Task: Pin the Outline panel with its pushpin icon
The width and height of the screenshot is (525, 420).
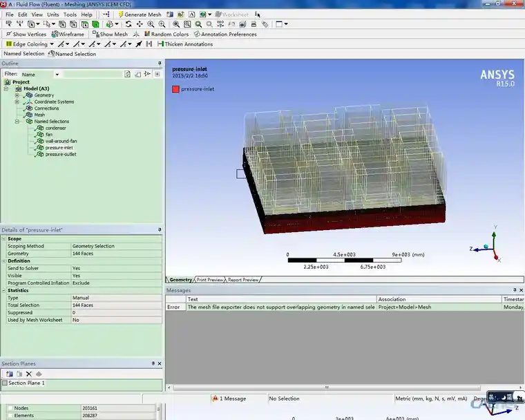Action: tap(160, 64)
